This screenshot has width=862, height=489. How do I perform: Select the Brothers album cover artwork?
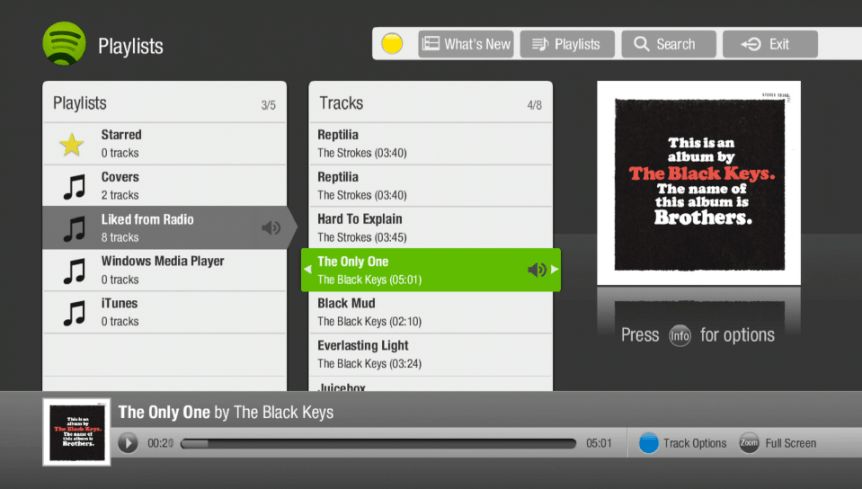coord(698,182)
